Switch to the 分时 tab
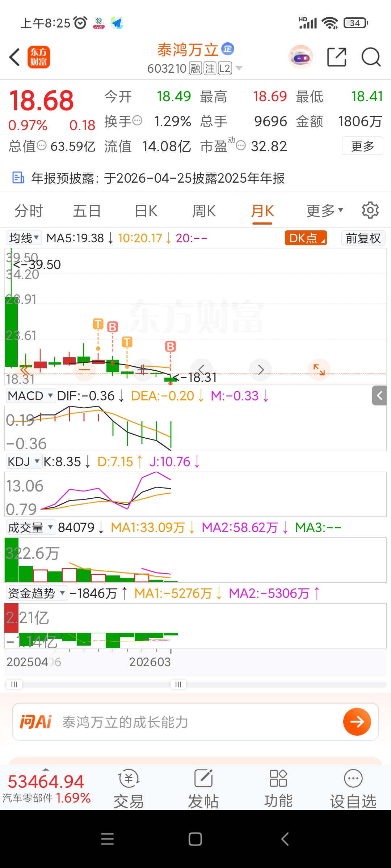391x868 pixels. tap(29, 210)
